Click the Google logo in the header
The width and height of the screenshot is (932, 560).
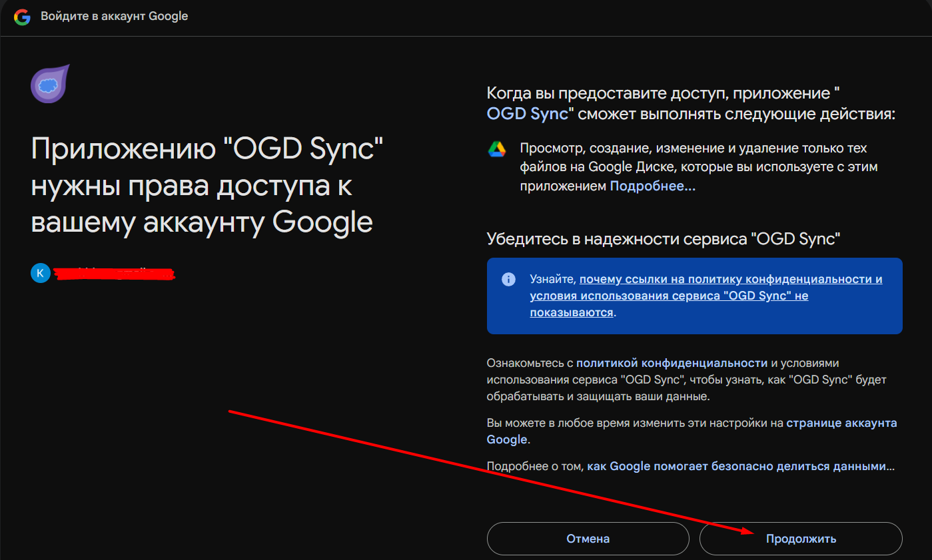coord(23,17)
